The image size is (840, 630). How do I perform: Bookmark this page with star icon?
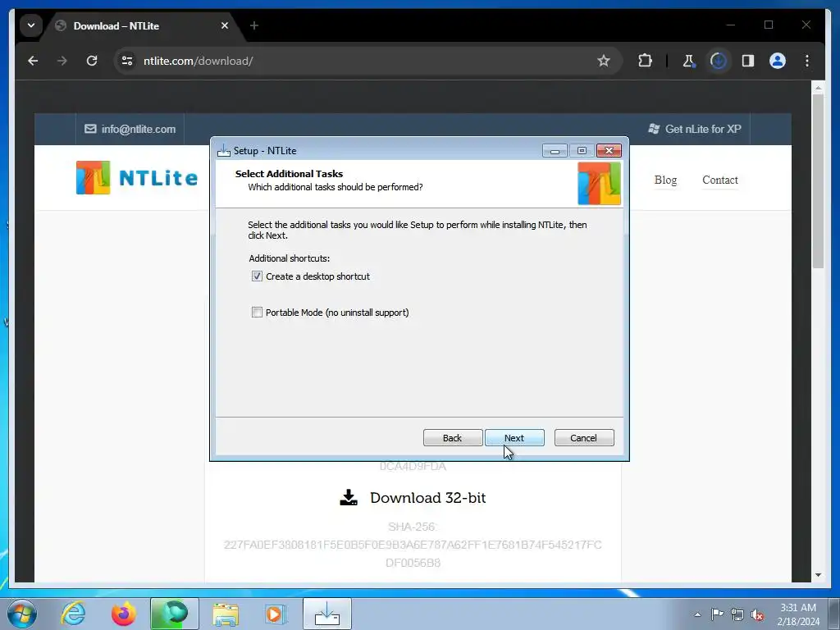604,61
